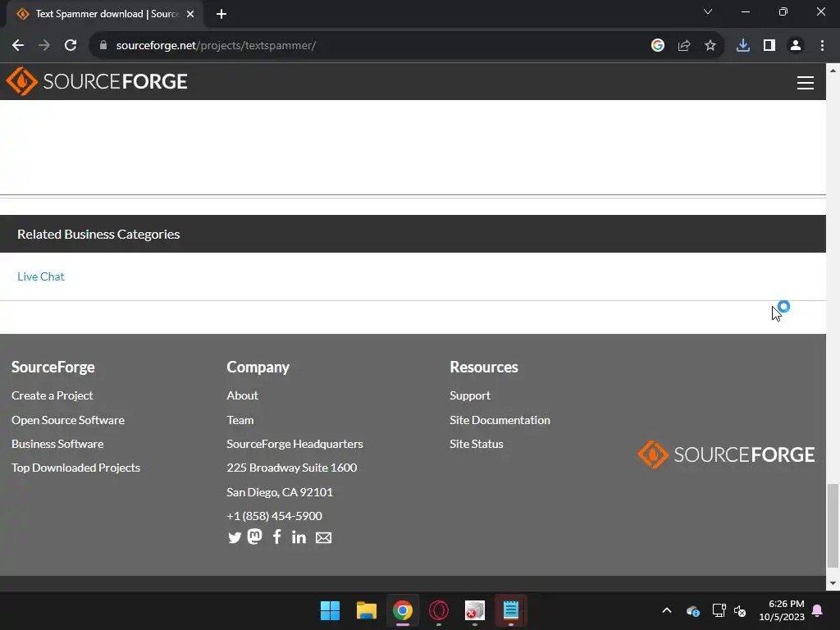Show hidden system tray icons

667,610
